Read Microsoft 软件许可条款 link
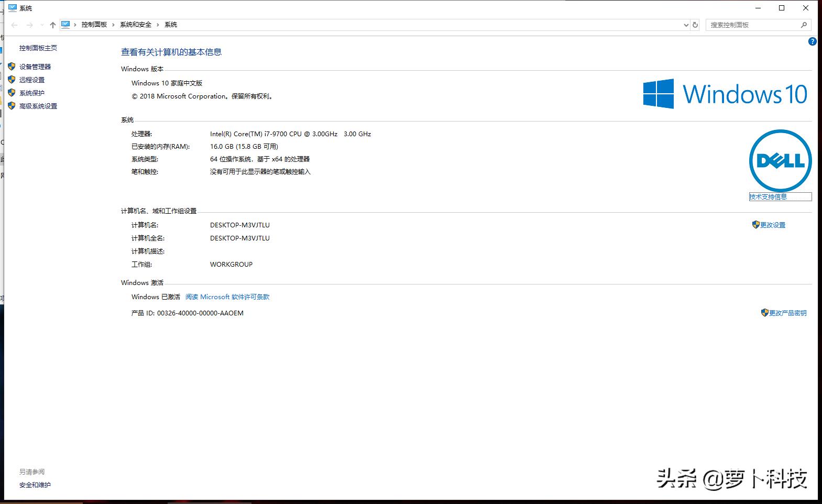This screenshot has width=822, height=504. point(227,297)
